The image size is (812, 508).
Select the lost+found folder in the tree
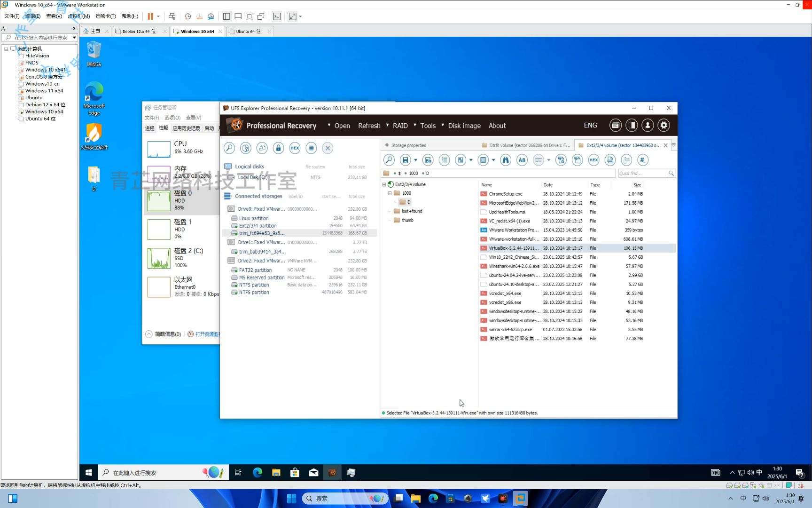(x=412, y=211)
